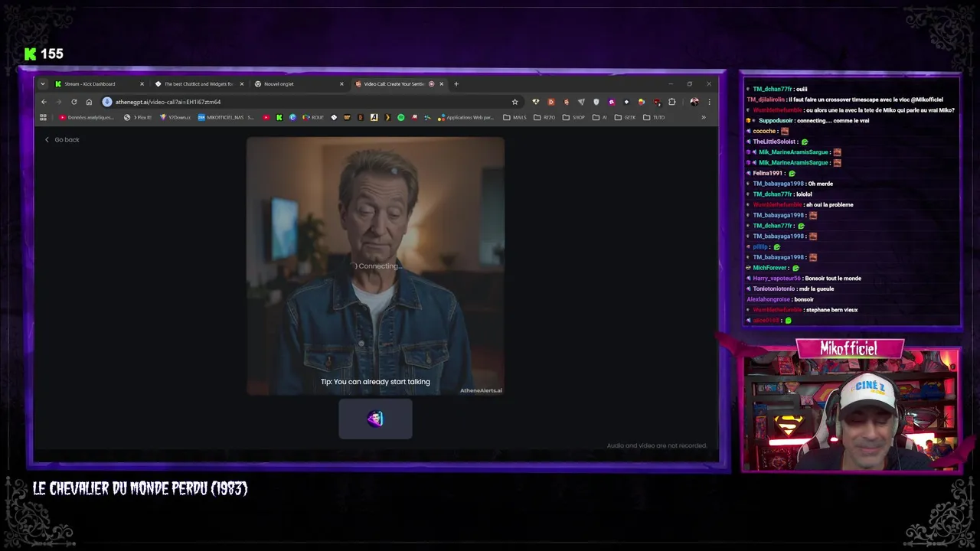Open the red YouTube icon bookmark
Image resolution: width=980 pixels, height=551 pixels.
[266, 117]
